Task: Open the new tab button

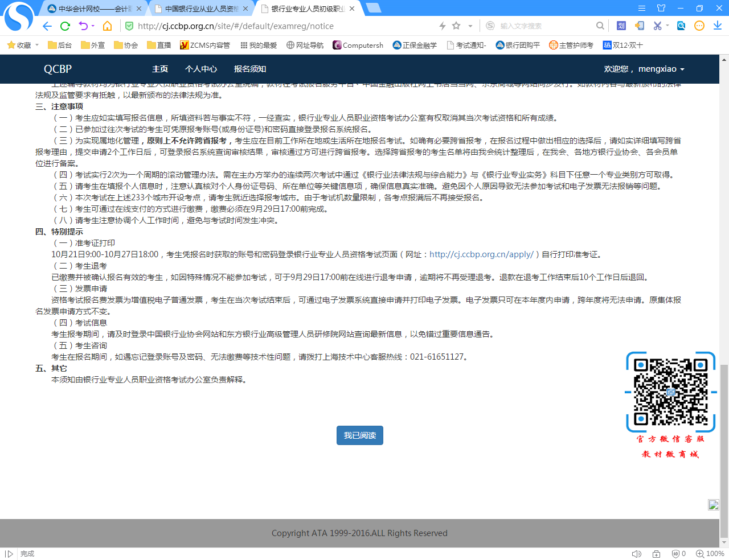Action: pyautogui.click(x=374, y=8)
